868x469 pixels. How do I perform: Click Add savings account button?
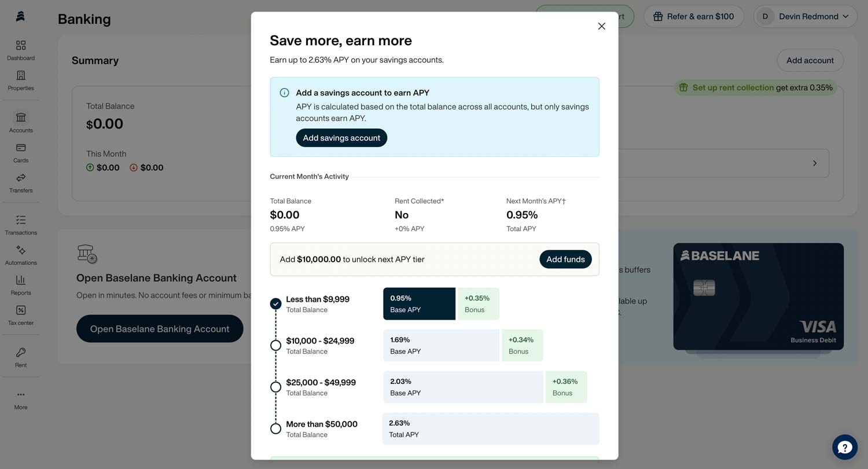[x=341, y=138]
